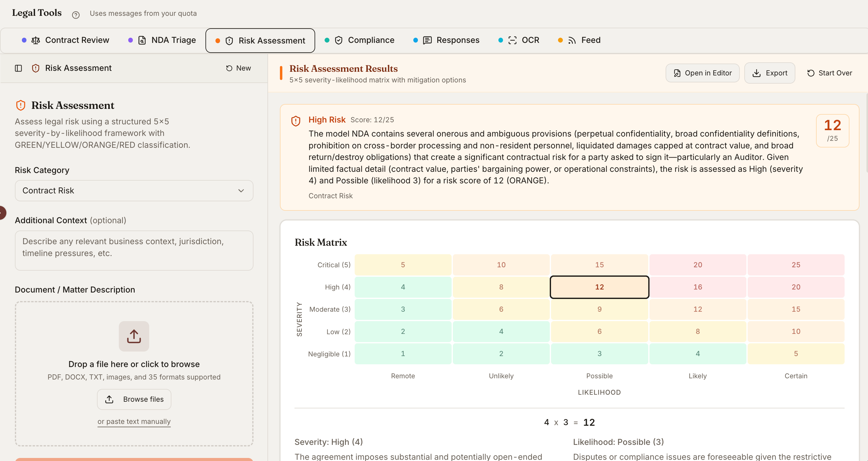868x461 pixels.
Task: Click the shield icon on Risk Assessment tab
Action: pos(229,41)
